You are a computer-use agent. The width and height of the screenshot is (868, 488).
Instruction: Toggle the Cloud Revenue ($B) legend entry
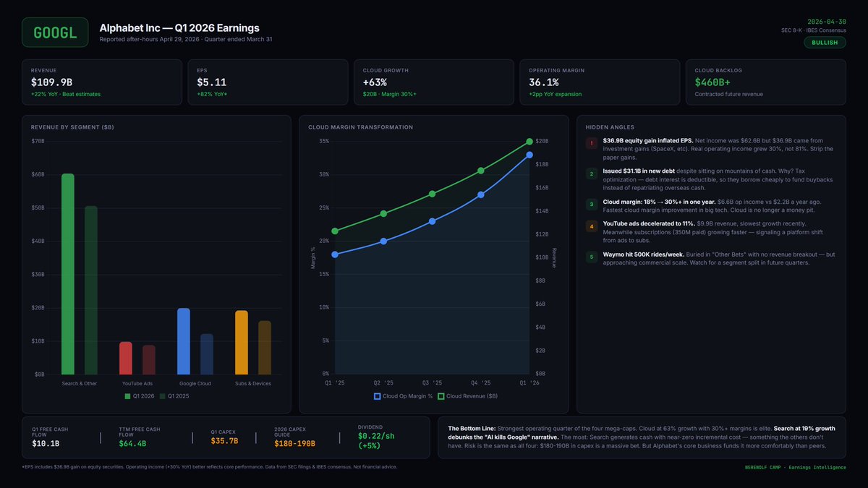pyautogui.click(x=467, y=396)
